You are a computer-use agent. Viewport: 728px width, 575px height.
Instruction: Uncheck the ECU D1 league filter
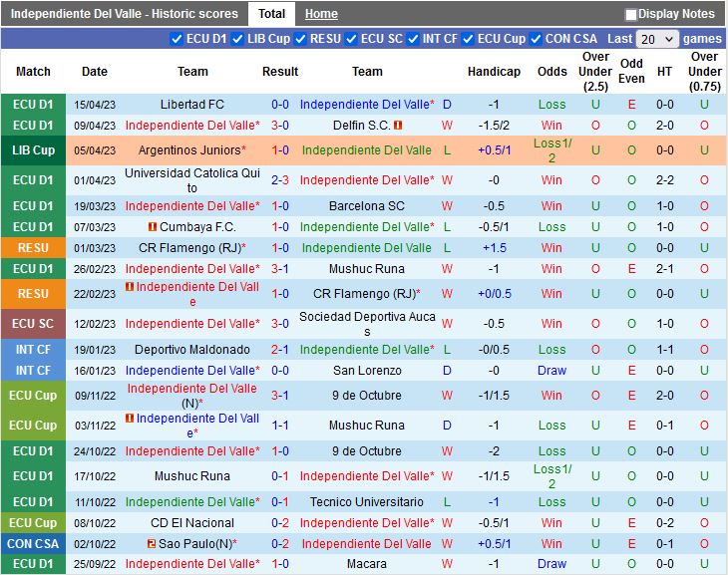(177, 39)
